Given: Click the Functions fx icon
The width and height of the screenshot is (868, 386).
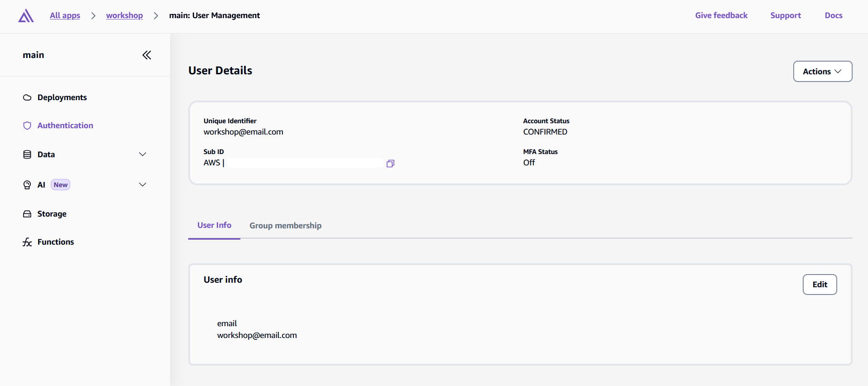Looking at the screenshot, I should click(27, 242).
